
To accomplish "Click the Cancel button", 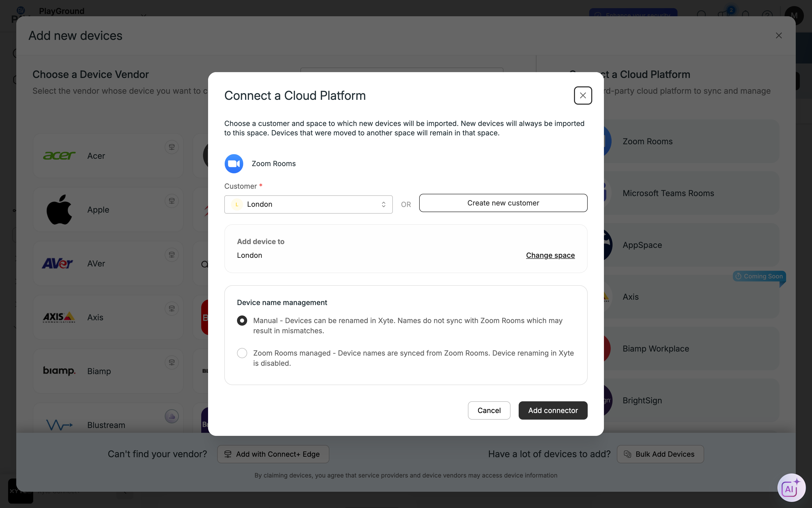I will 489,410.
